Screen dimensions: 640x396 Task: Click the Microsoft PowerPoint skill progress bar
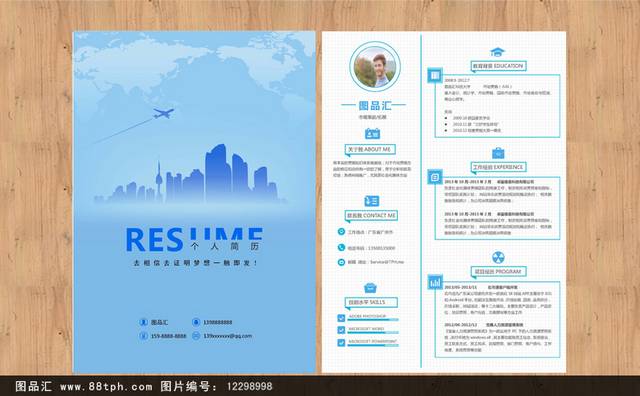point(373,345)
